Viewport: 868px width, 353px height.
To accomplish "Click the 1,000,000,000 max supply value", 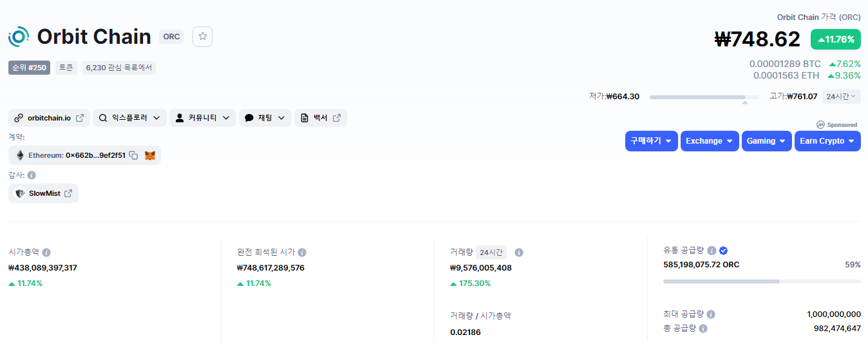I will click(834, 314).
